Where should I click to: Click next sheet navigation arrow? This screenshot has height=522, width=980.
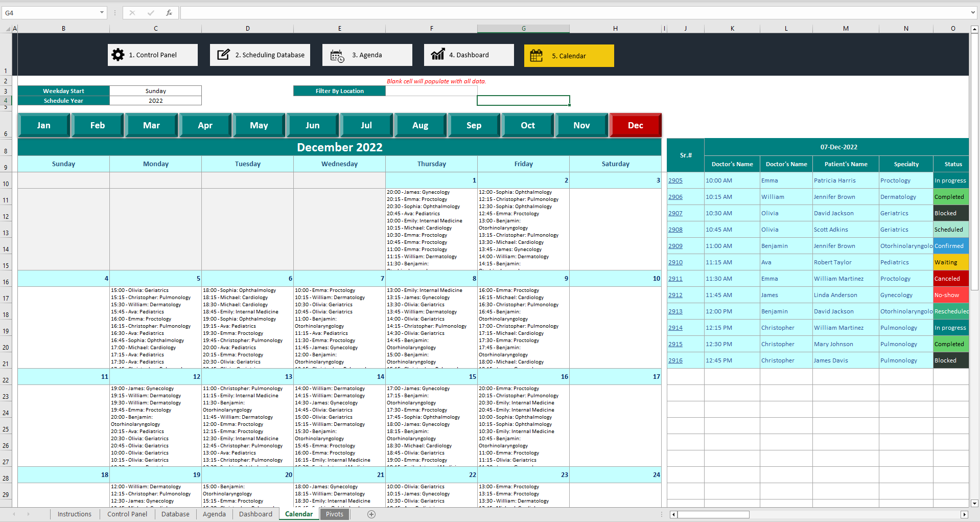click(x=28, y=514)
